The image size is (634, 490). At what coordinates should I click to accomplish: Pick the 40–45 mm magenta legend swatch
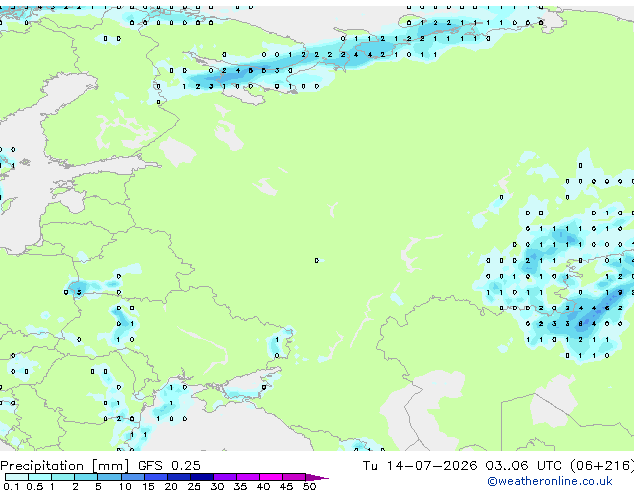tap(271, 477)
